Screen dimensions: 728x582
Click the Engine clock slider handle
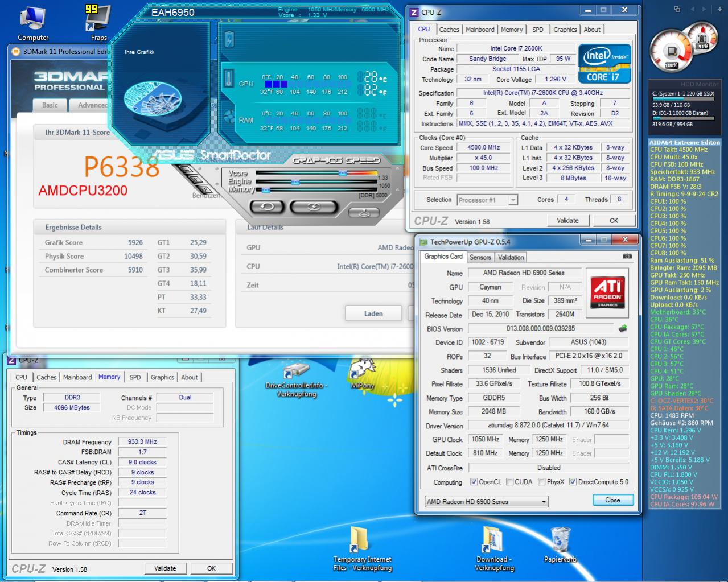click(295, 182)
